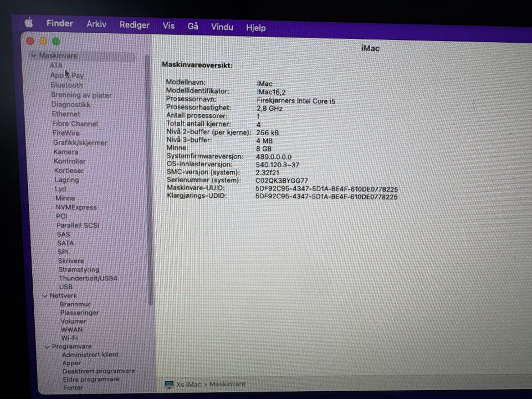The image size is (532, 399).
Task: Click the computer icon in path bar
Action: tap(169, 384)
